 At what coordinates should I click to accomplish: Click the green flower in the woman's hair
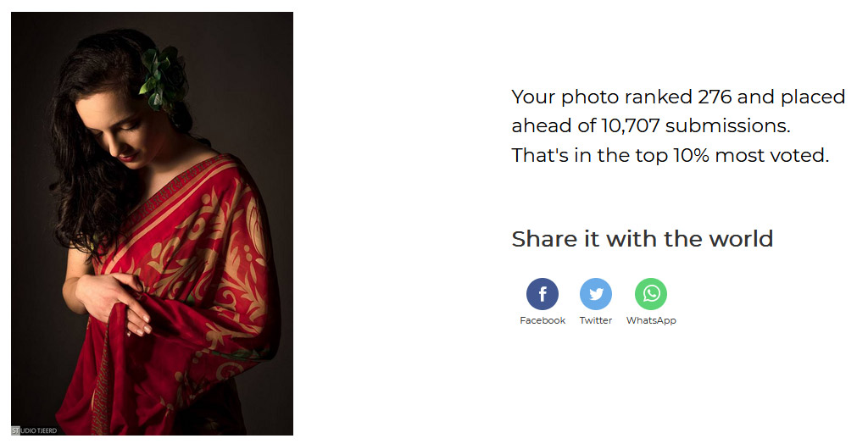(164, 79)
